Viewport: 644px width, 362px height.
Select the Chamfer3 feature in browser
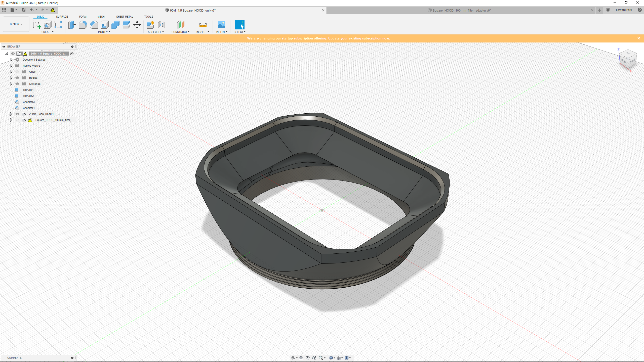(x=29, y=102)
